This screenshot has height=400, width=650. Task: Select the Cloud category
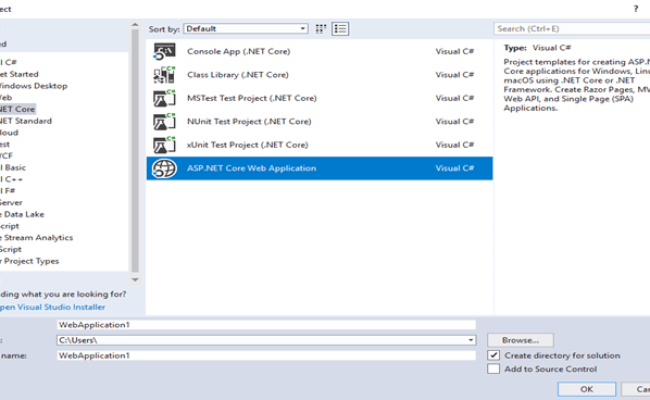coord(9,133)
